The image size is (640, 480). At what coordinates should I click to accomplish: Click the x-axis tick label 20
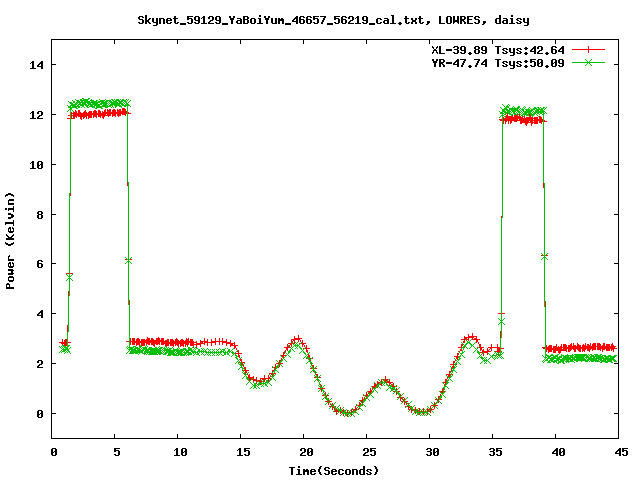coord(306,452)
